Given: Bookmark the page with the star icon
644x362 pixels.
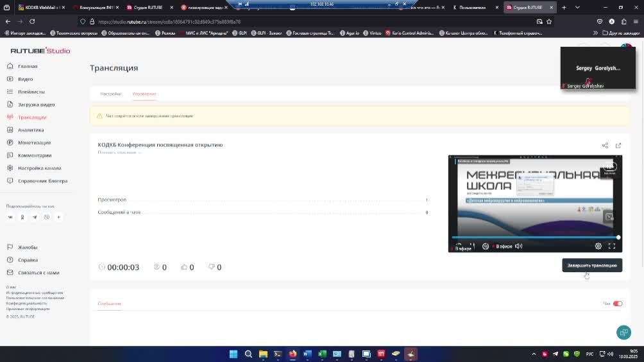Looking at the screenshot, I should click(549, 21).
